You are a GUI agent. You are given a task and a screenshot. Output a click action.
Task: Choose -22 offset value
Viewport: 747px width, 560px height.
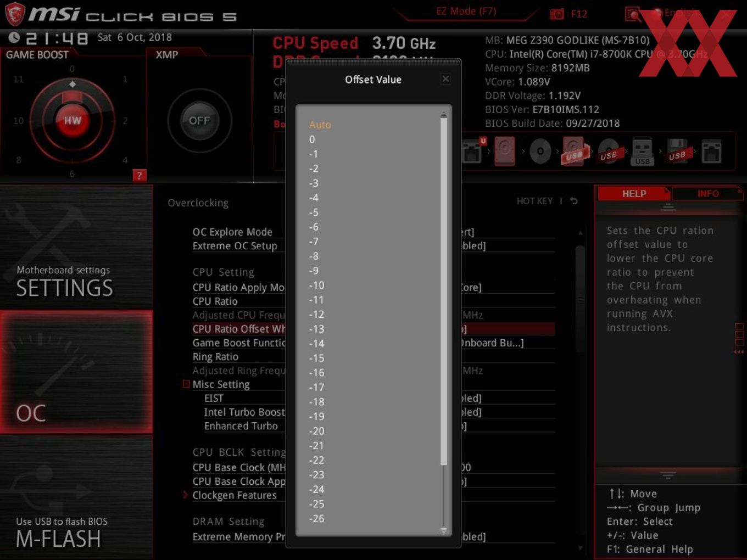coord(316,460)
